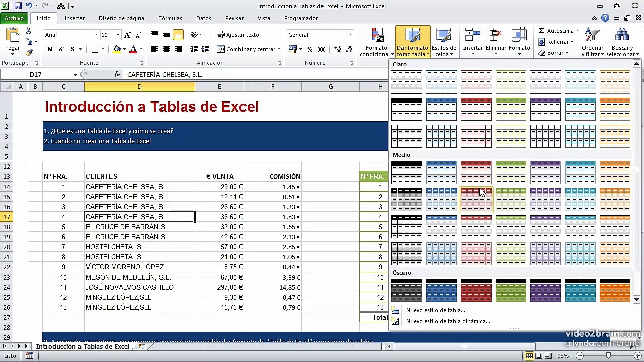Select the Introducción a Tablas de Excel sheet tab
The width and height of the screenshot is (644, 362).
pos(83,346)
